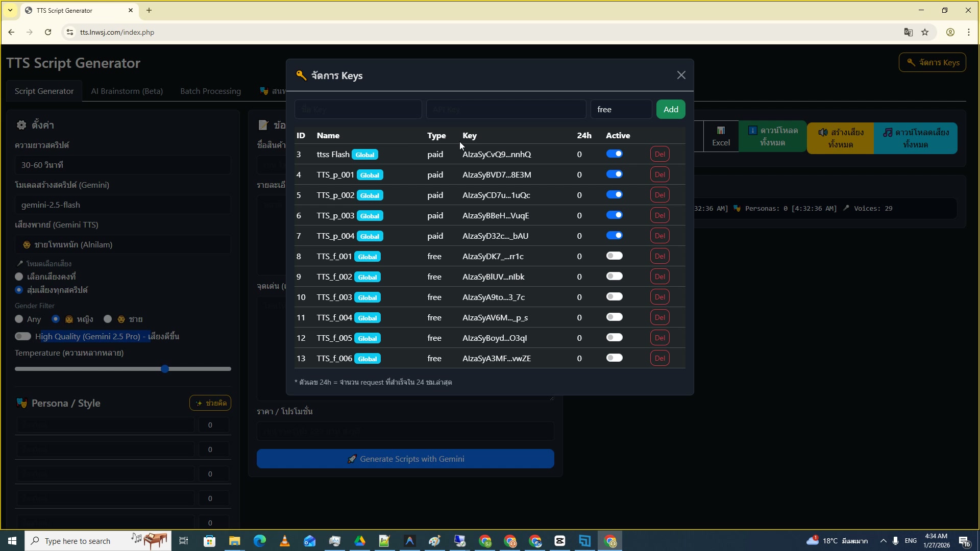Image resolution: width=980 pixels, height=551 pixels.
Task: Delete the TTS_p_003 key with Del
Action: click(659, 215)
